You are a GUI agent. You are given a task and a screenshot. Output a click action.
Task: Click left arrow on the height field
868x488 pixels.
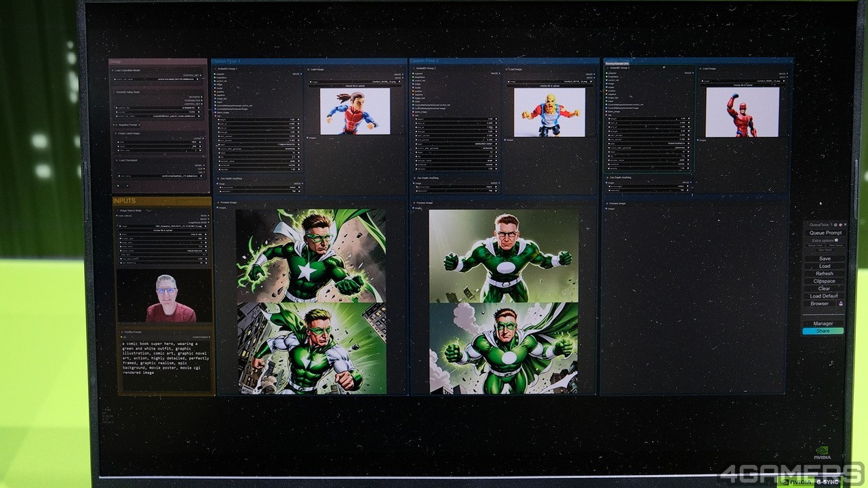tap(117, 146)
